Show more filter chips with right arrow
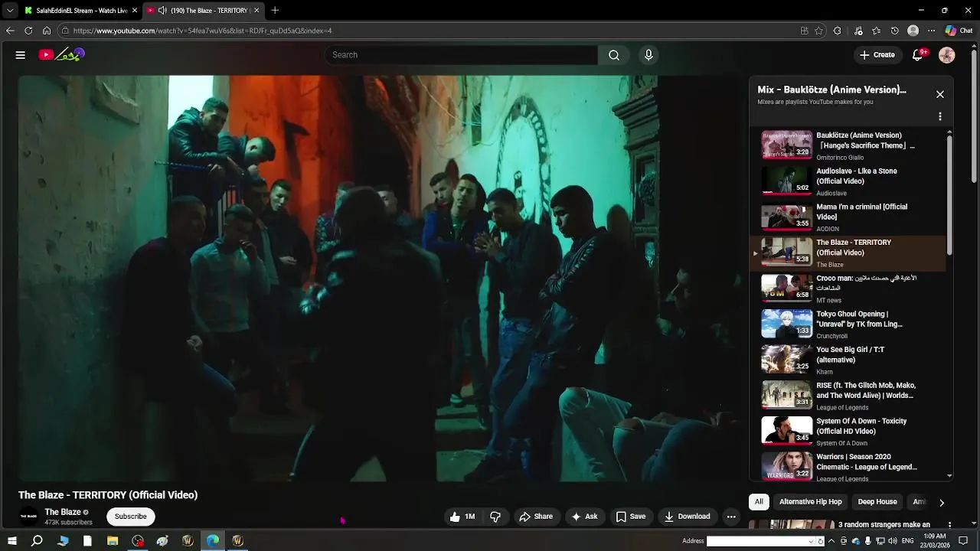The image size is (980, 551). coord(942,503)
